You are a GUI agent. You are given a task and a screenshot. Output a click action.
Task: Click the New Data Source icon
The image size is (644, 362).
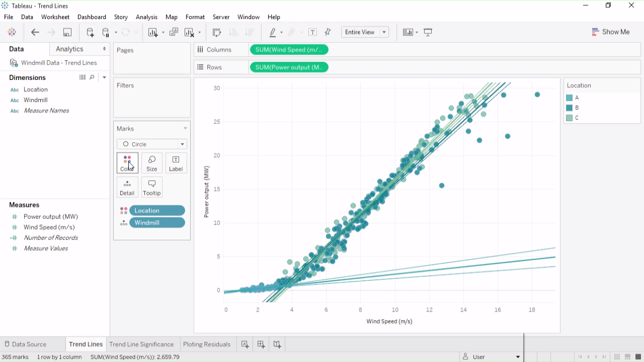(90, 32)
